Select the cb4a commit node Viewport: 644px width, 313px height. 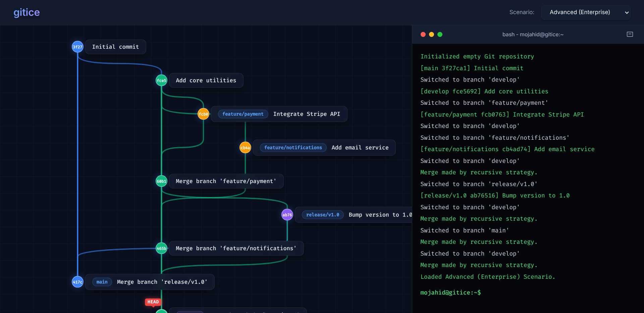245,147
